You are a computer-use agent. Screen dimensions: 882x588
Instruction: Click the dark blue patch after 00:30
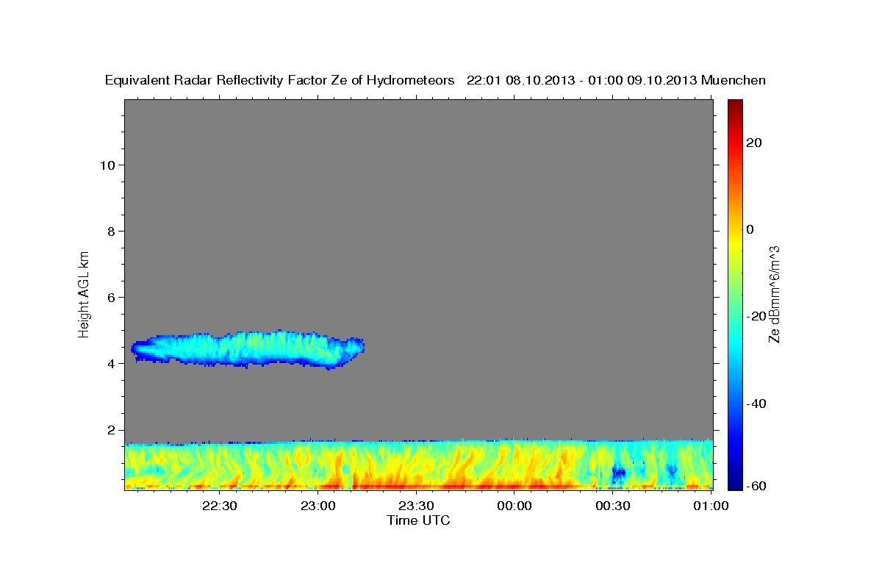pyautogui.click(x=618, y=473)
